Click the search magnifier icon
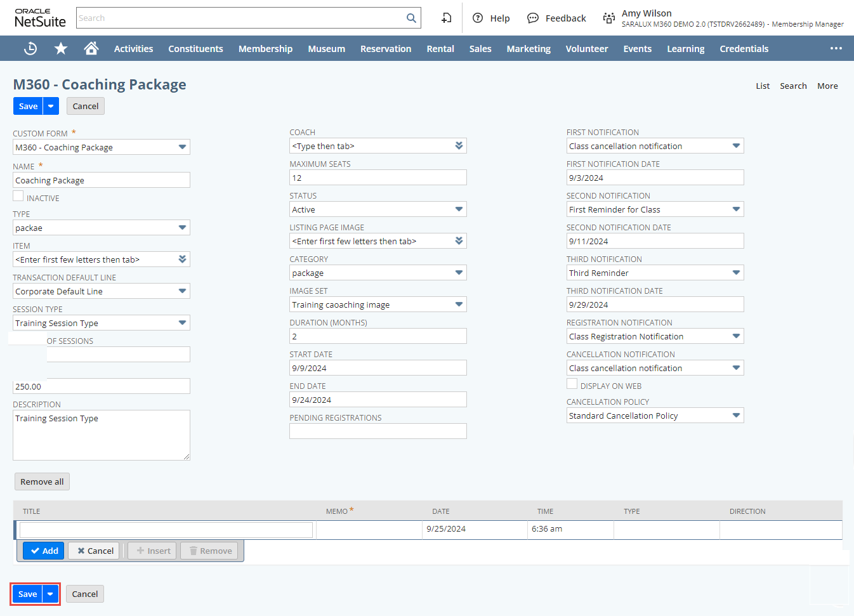The height and width of the screenshot is (616, 854). pyautogui.click(x=411, y=18)
